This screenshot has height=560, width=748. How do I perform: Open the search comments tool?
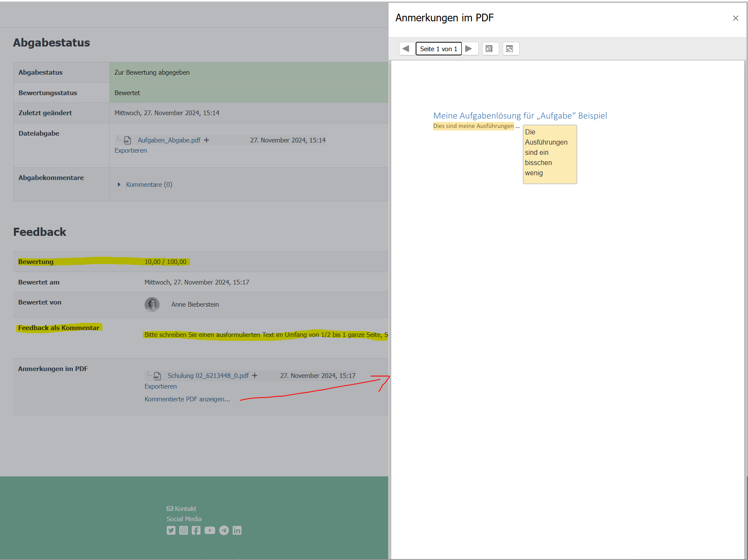coord(490,49)
